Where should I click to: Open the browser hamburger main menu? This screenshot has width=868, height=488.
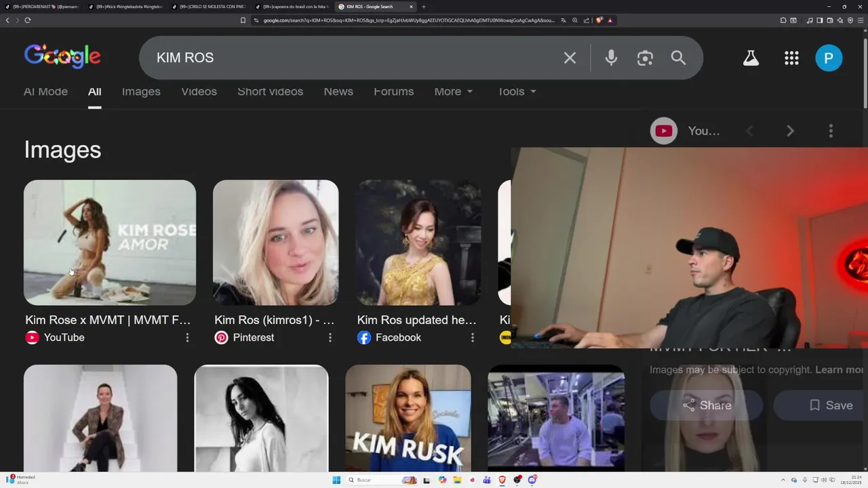click(861, 20)
